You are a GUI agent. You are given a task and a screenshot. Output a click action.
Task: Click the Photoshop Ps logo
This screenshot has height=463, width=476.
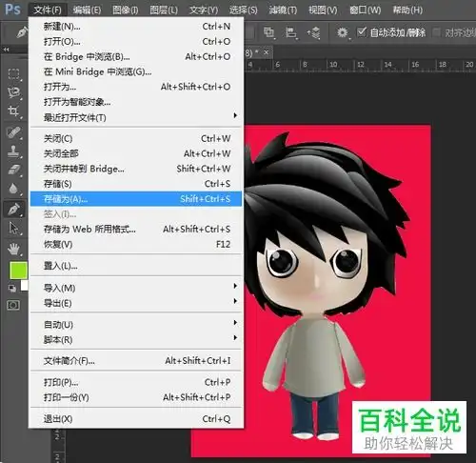13,10
